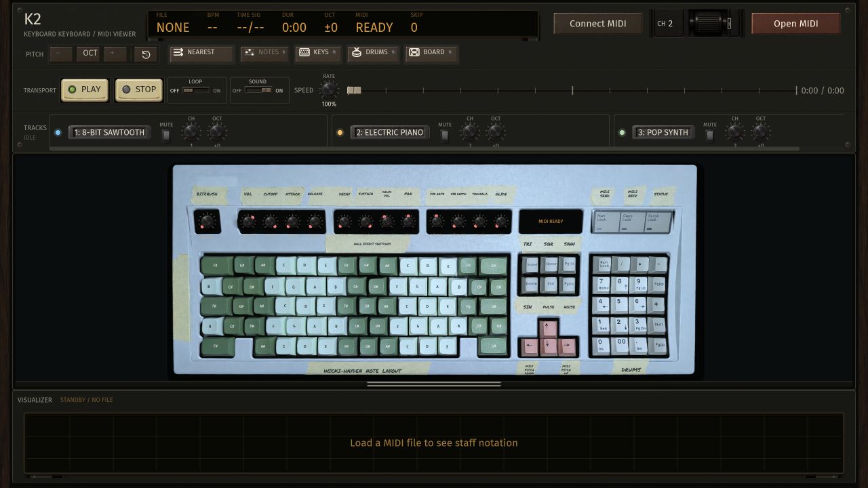Click the 0:00 / 0:00 time readout
This screenshot has width=868, height=488.
[823, 90]
